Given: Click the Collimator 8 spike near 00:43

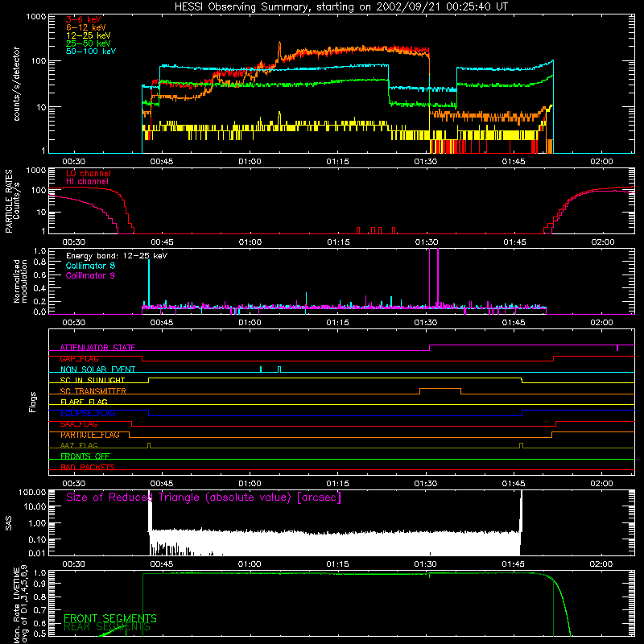Looking at the screenshot, I should point(149,283).
